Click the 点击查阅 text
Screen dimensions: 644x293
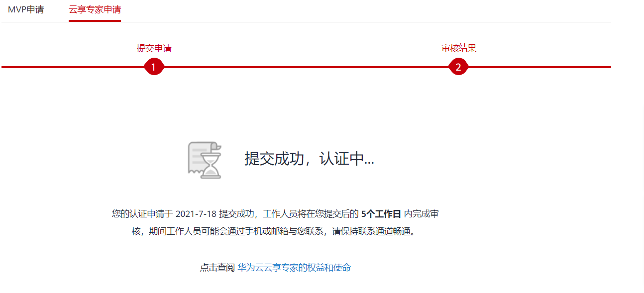click(217, 268)
